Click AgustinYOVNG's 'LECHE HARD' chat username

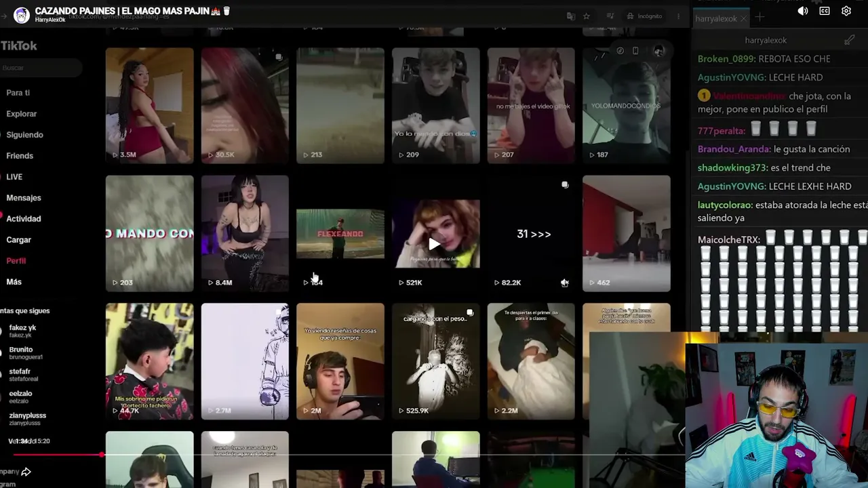(730, 77)
